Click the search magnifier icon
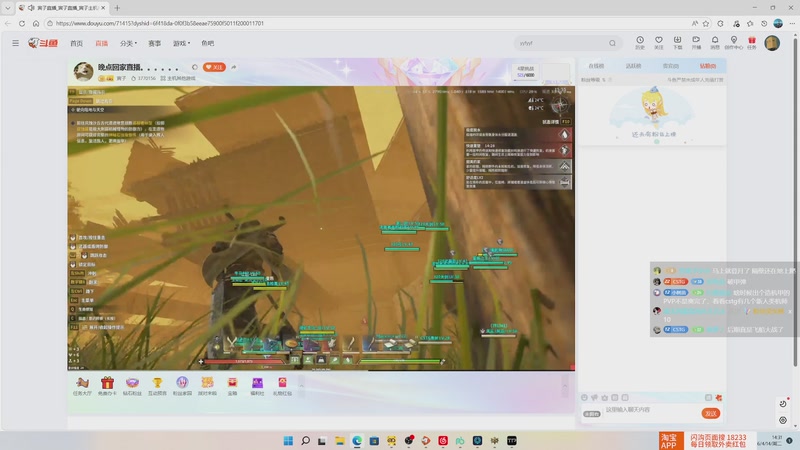800x450 pixels. click(612, 43)
